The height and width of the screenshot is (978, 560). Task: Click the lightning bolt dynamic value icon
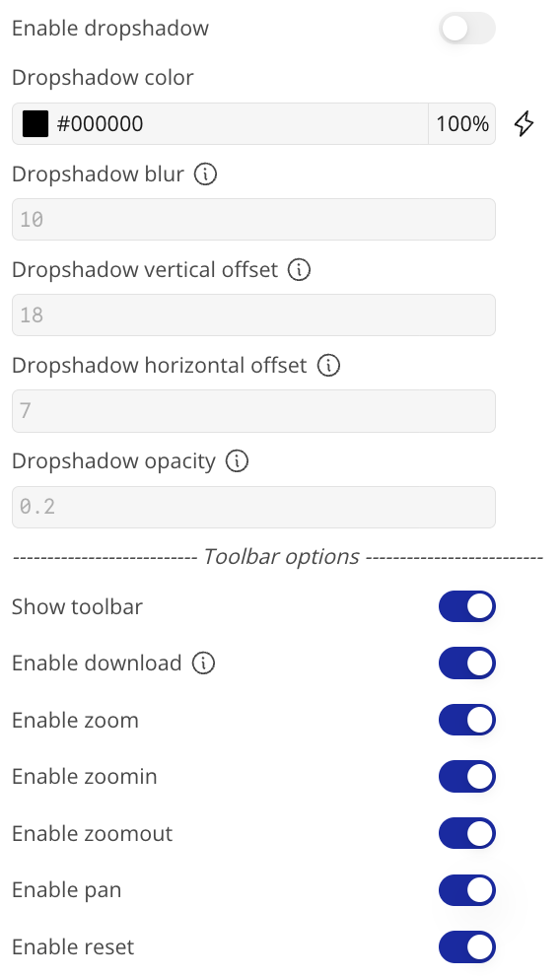coord(524,123)
